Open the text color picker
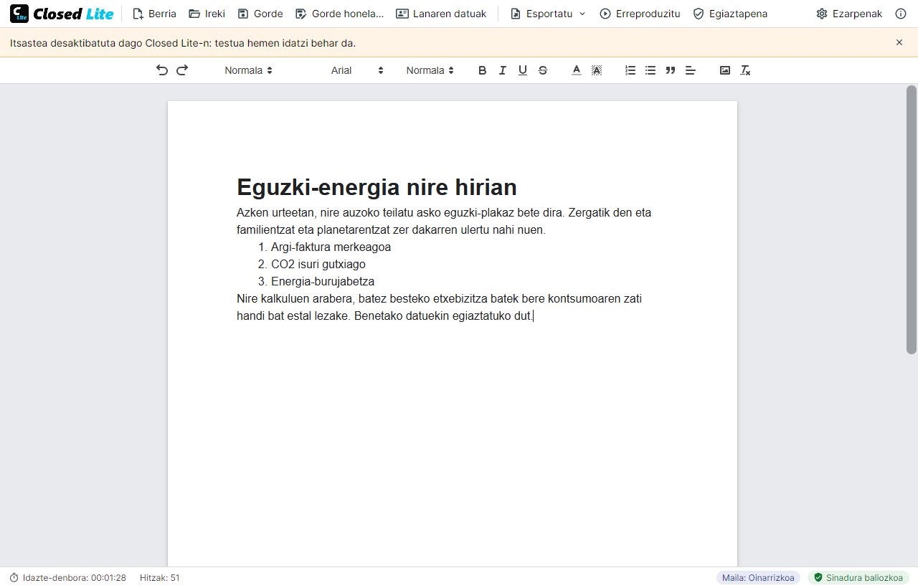The image size is (918, 588). tap(576, 70)
